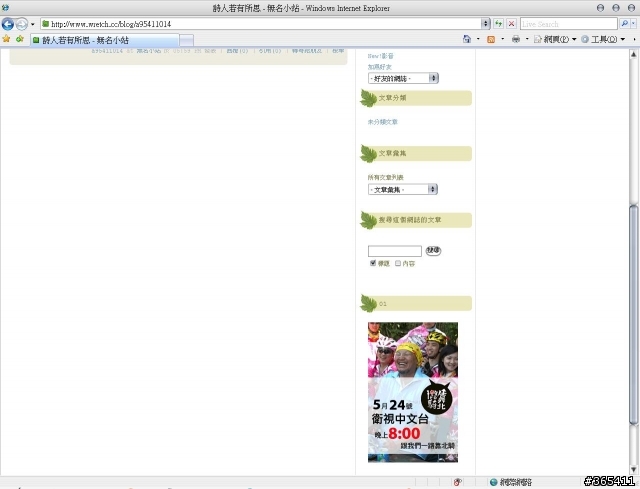The width and height of the screenshot is (640, 489).
Task: Open the recent pages arrow beside Forward
Action: tap(33, 24)
